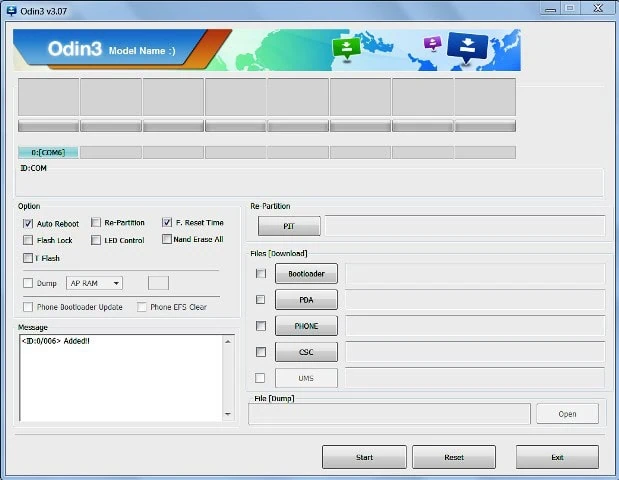The width and height of the screenshot is (619, 480).
Task: Enable the Dump checkbox
Action: [28, 283]
